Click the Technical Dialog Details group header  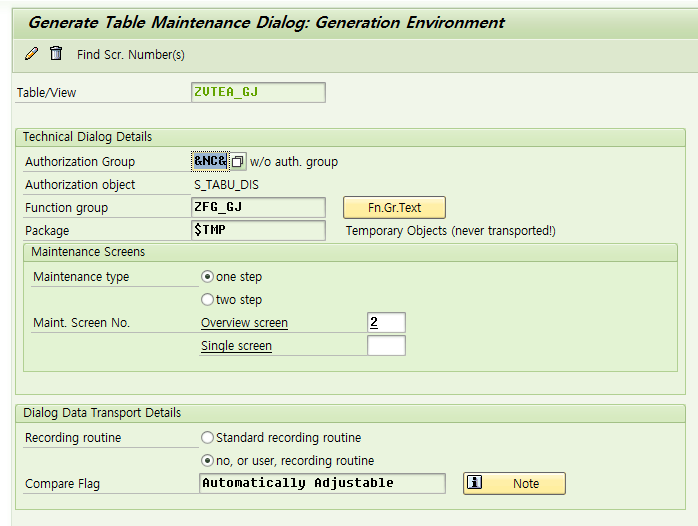87,137
